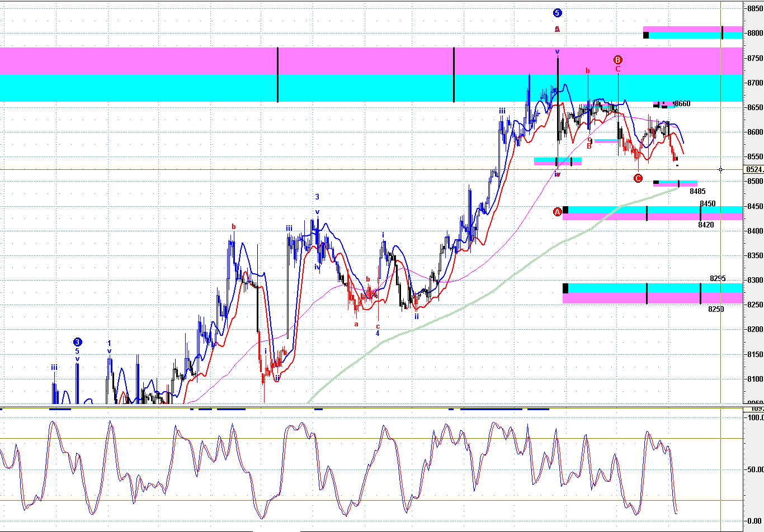
Task: Click the blue iii label beneath circled 5's rally
Action: [502, 111]
